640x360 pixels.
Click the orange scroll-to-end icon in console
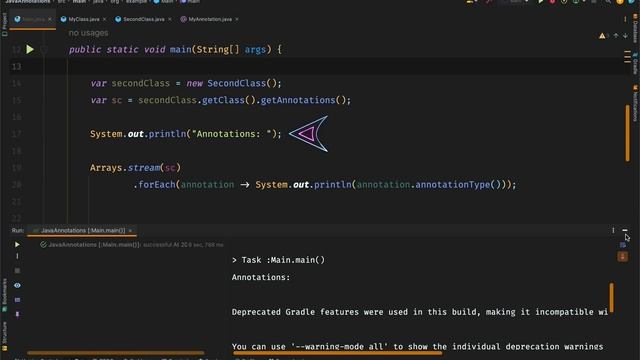[x=623, y=257]
